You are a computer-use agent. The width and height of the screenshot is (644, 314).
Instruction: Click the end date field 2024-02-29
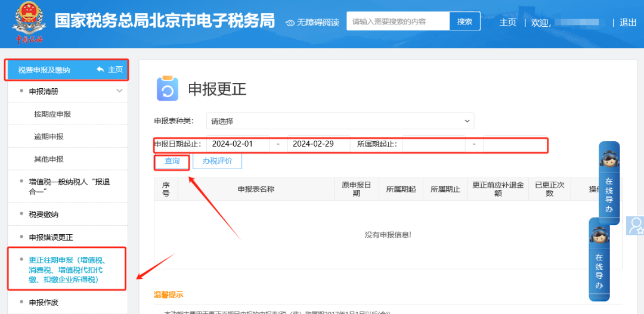tap(318, 144)
